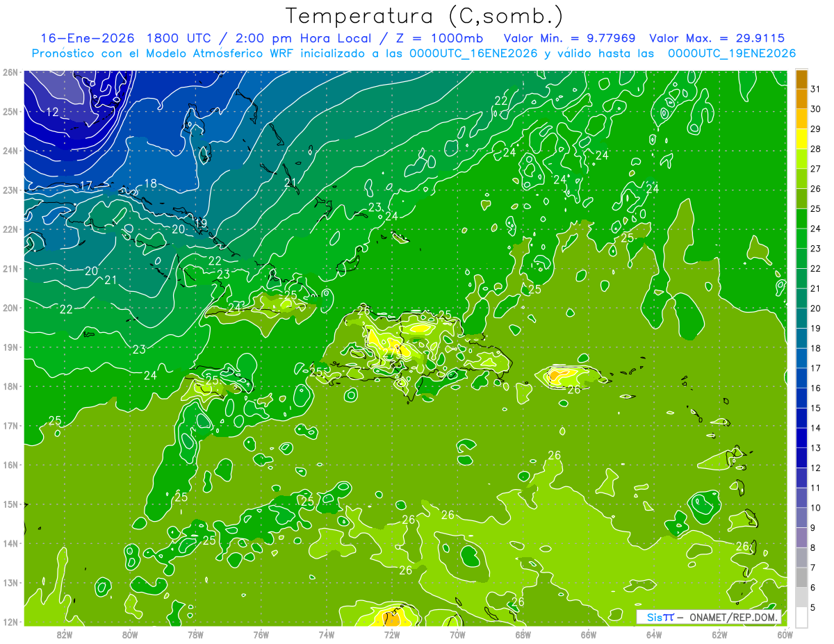Click the "20N" latitude axis label
834x644 pixels.
coord(10,308)
